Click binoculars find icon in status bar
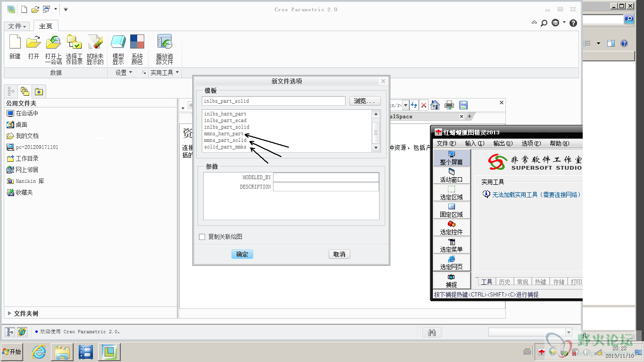Image resolution: width=644 pixels, height=362 pixels. 431,332
